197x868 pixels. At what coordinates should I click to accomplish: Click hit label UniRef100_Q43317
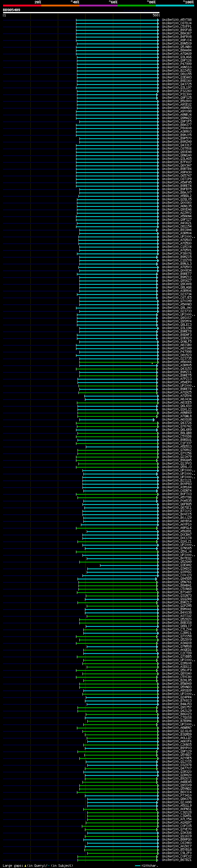tap(177, 145)
